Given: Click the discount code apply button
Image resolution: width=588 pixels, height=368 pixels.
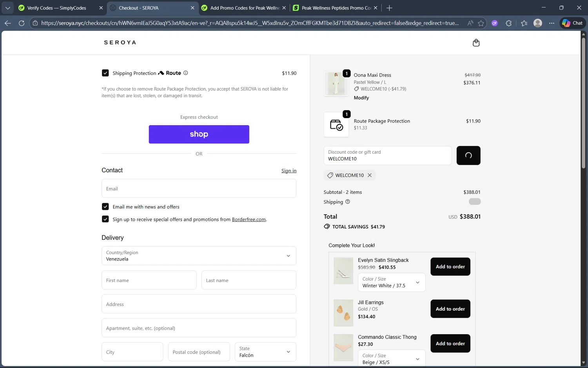Looking at the screenshot, I should coord(468,155).
